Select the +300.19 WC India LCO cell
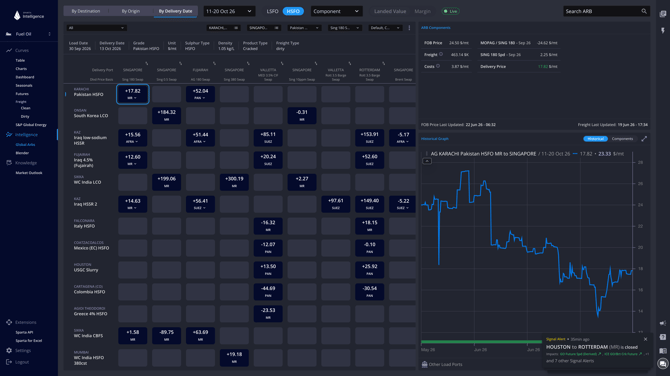This screenshot has width=670, height=376. pos(234,182)
